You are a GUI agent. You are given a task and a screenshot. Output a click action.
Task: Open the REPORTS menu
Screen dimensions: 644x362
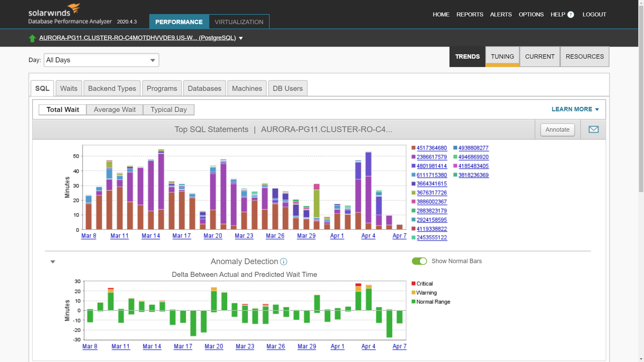point(469,14)
